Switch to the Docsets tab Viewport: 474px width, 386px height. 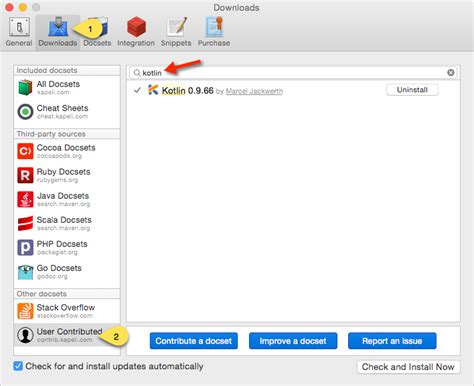tap(97, 32)
